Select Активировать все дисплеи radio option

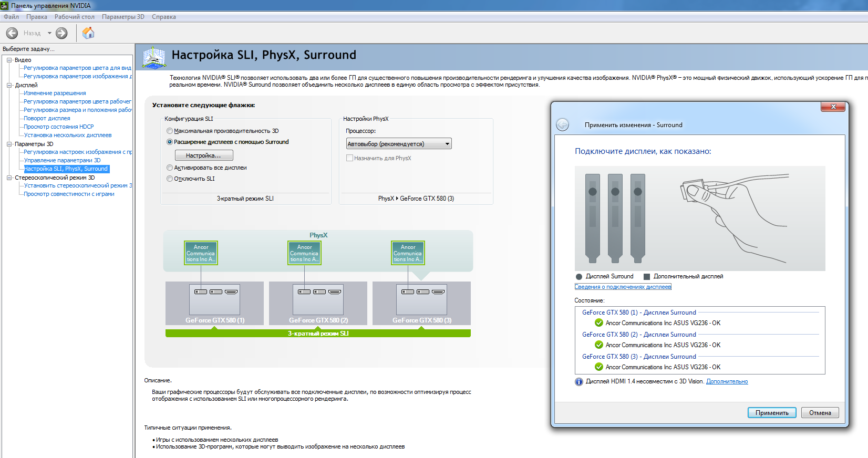[x=170, y=168]
